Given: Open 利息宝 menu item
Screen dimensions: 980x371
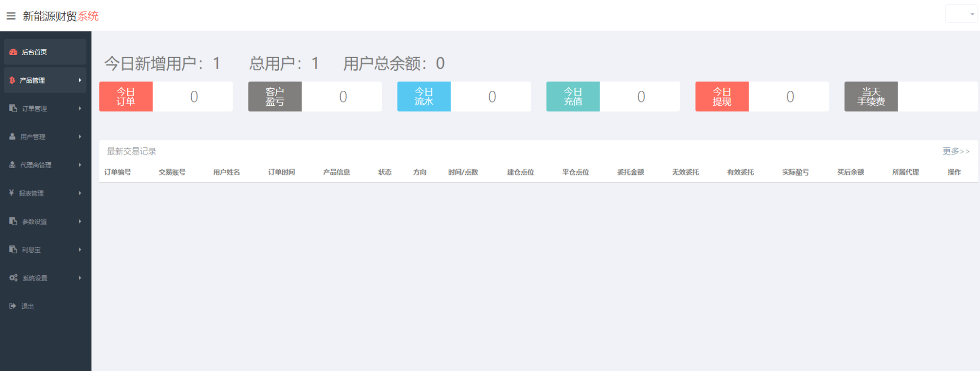Looking at the screenshot, I should pos(45,249).
